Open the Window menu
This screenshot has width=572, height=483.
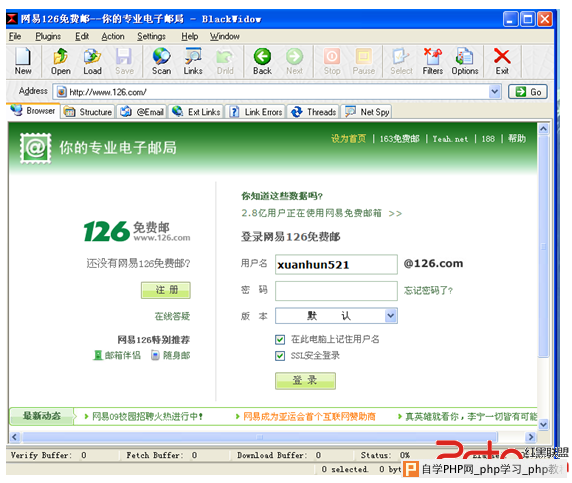click(225, 36)
